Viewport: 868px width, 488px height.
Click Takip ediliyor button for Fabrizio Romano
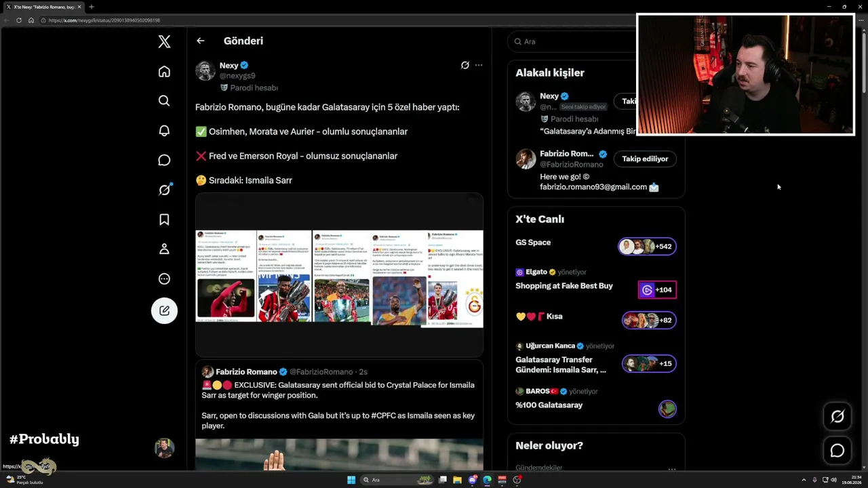(645, 159)
